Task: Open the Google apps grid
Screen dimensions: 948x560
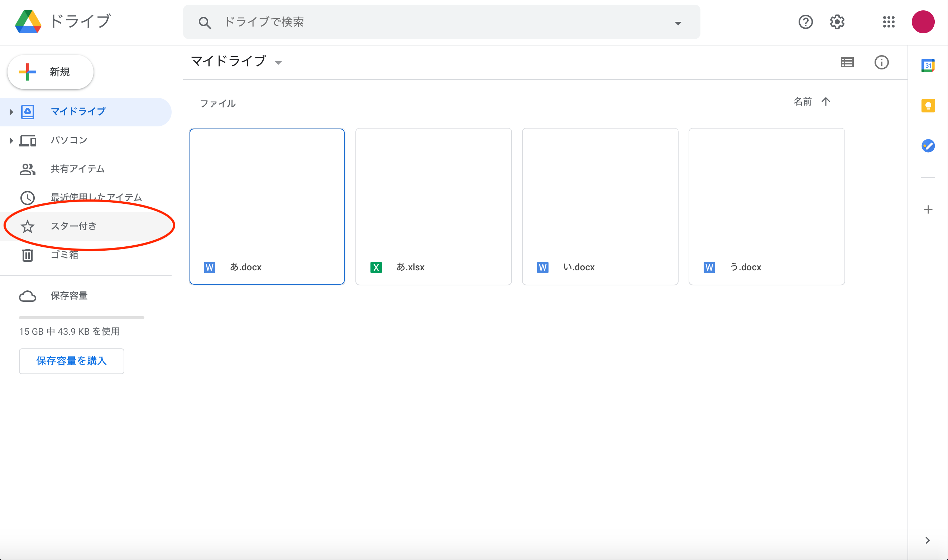Action: [x=889, y=22]
